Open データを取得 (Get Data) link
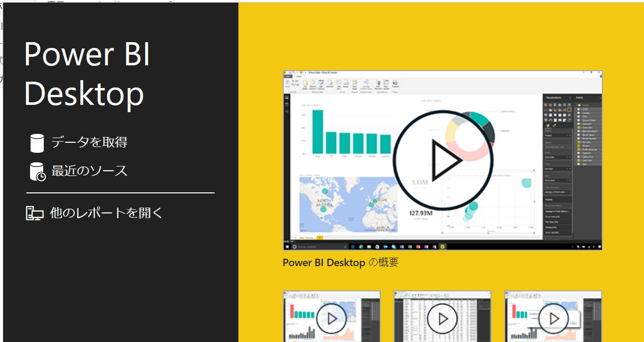The image size is (644, 342). [89, 142]
